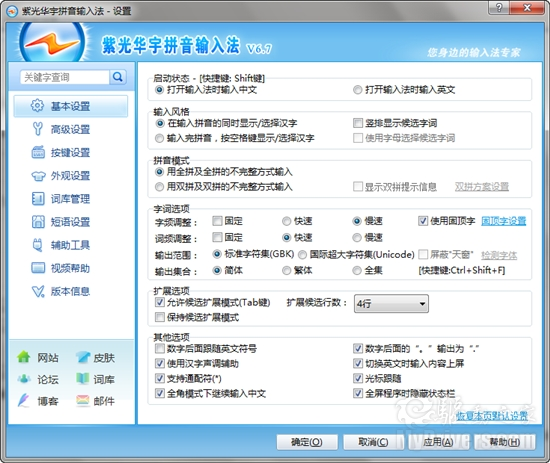
Task: Choose 国际超大字符集(Unicode) radio
Action: [x=302, y=254]
